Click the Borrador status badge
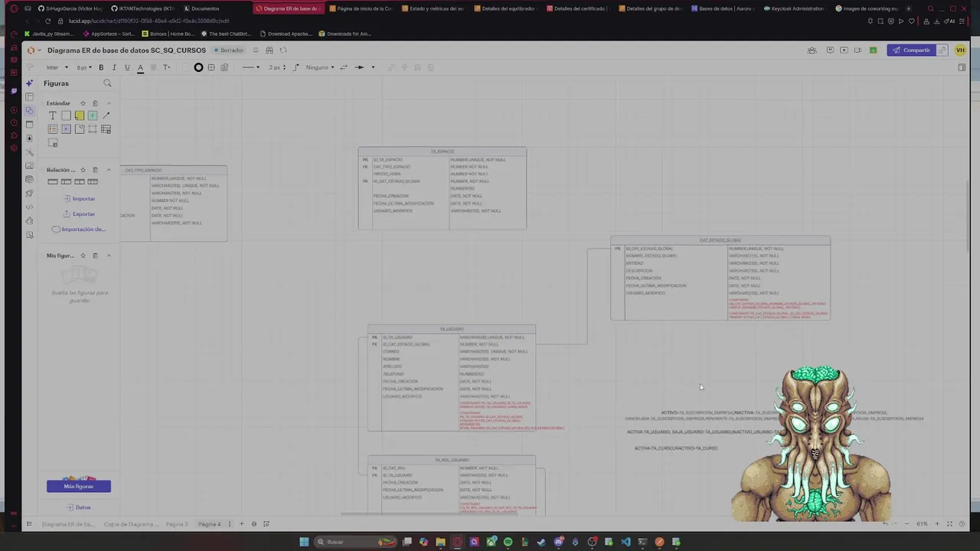The image size is (980, 551). 229,51
